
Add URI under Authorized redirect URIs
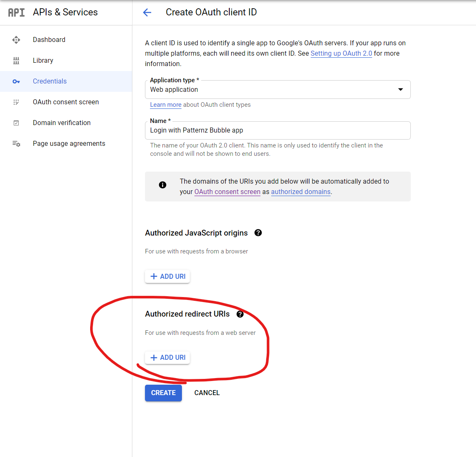pos(167,358)
